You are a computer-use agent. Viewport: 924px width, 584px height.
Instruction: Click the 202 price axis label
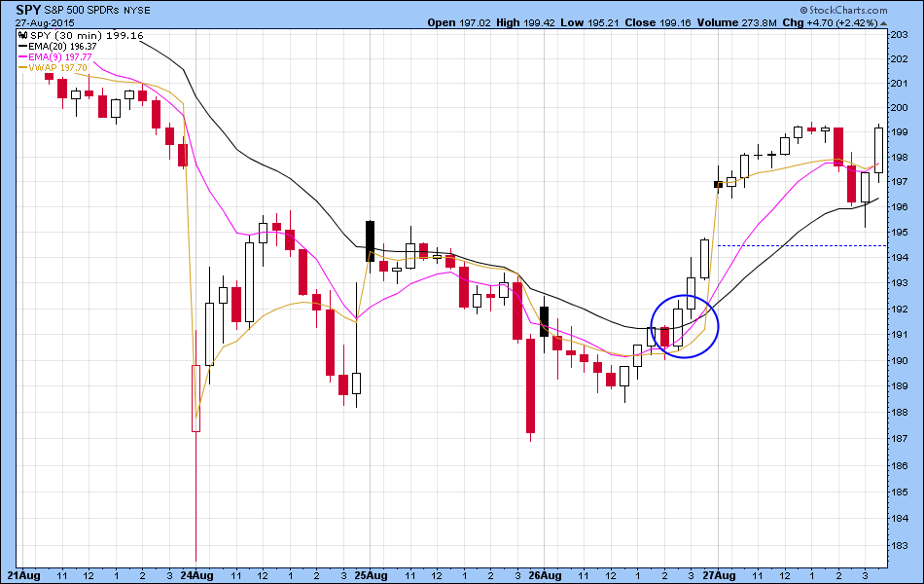point(899,58)
